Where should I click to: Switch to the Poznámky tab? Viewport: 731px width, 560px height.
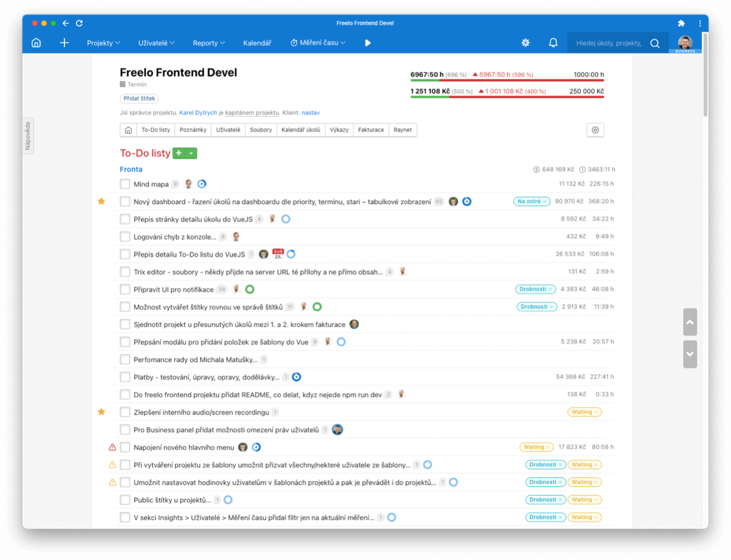(194, 130)
